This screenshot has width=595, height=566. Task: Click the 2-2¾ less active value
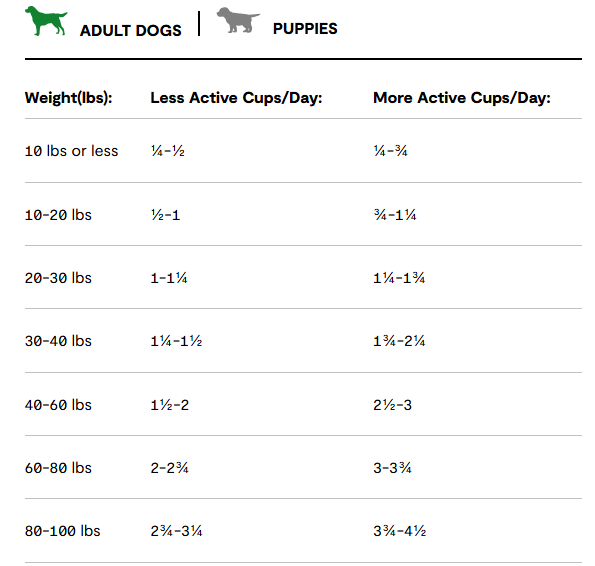170,468
